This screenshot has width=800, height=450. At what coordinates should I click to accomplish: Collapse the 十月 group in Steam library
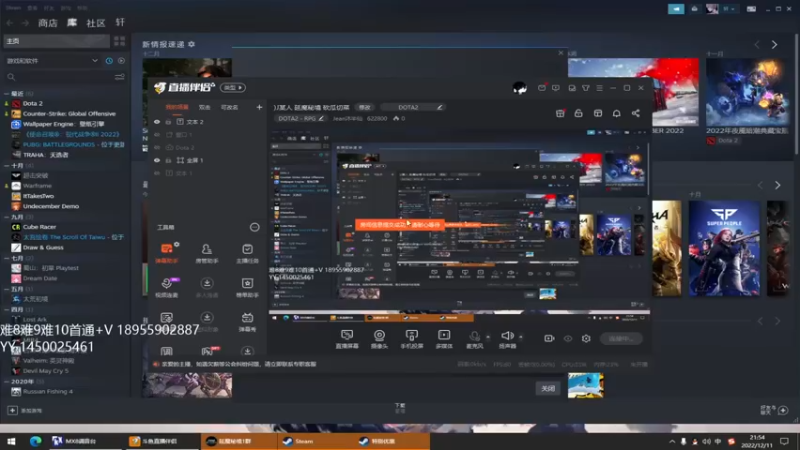[x=7, y=165]
